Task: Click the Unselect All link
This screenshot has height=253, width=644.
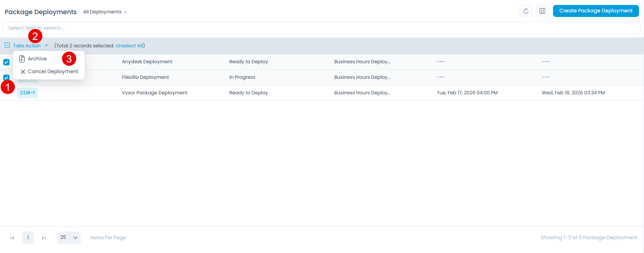Action: [x=129, y=46]
